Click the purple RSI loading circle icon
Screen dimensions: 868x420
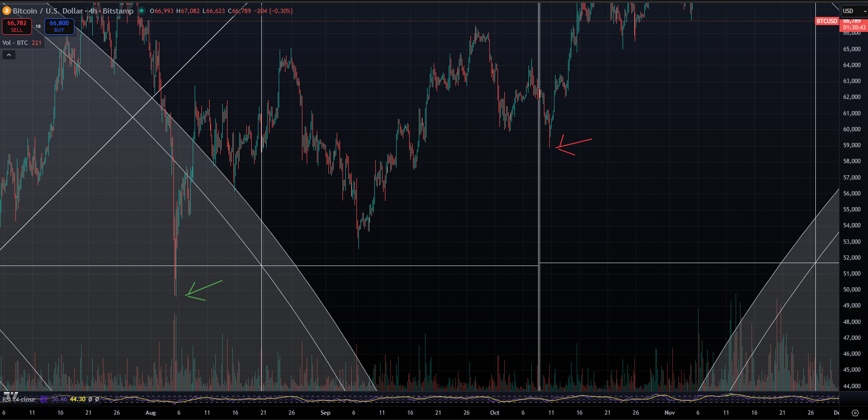43,399
